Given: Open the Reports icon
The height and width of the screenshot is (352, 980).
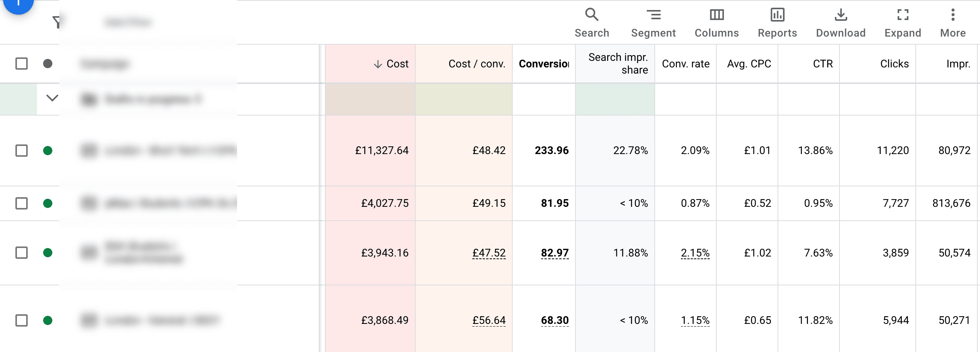Looking at the screenshot, I should [x=777, y=14].
